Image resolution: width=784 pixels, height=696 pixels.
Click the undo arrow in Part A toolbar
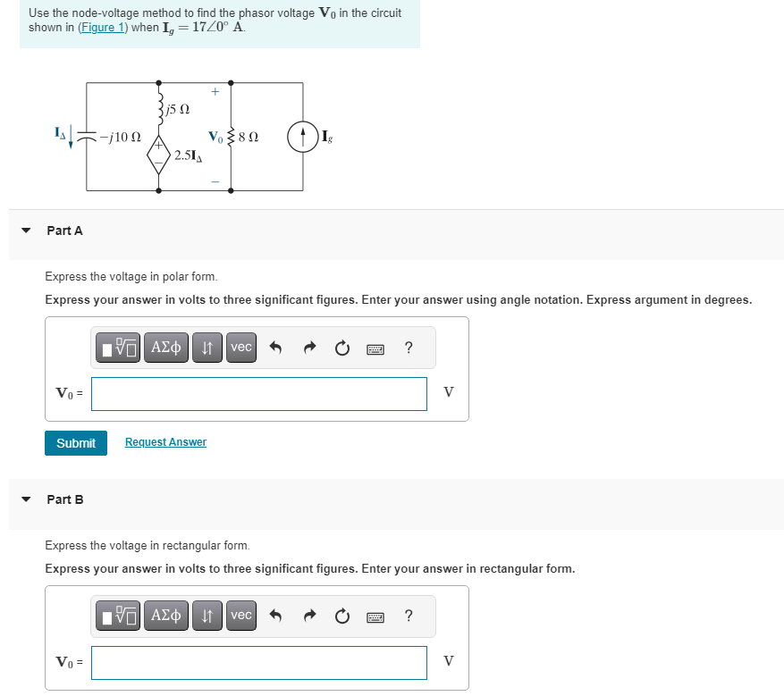275,348
